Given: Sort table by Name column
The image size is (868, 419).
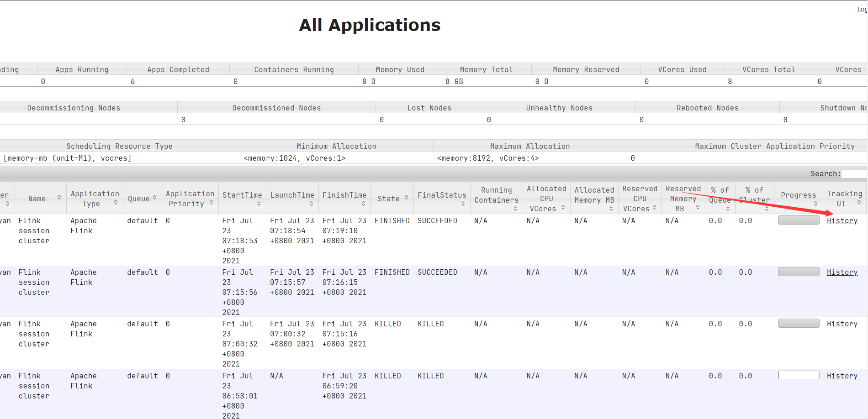Looking at the screenshot, I should 41,199.
